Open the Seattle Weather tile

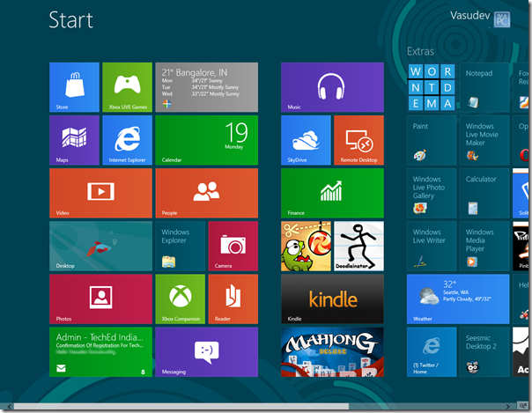click(x=458, y=299)
